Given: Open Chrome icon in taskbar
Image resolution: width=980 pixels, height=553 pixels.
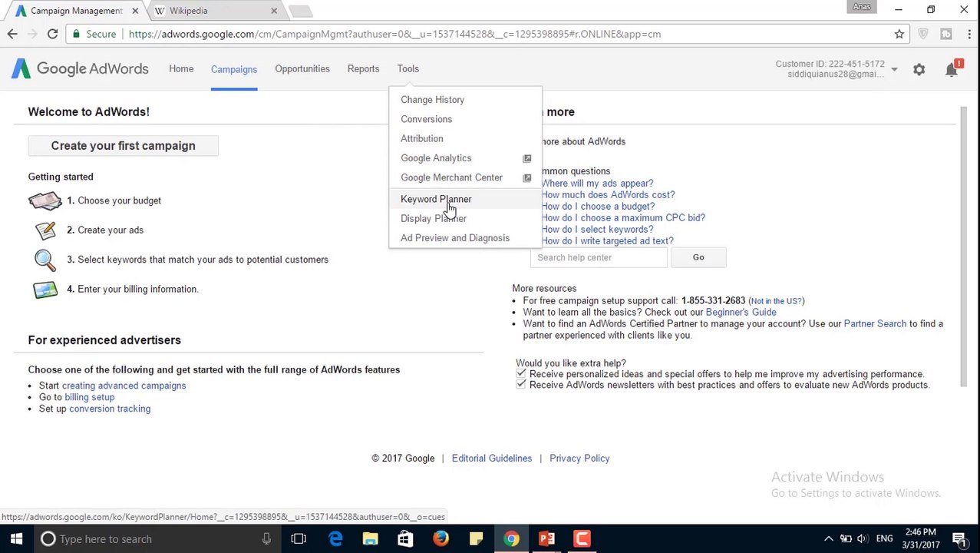Looking at the screenshot, I should pyautogui.click(x=511, y=539).
